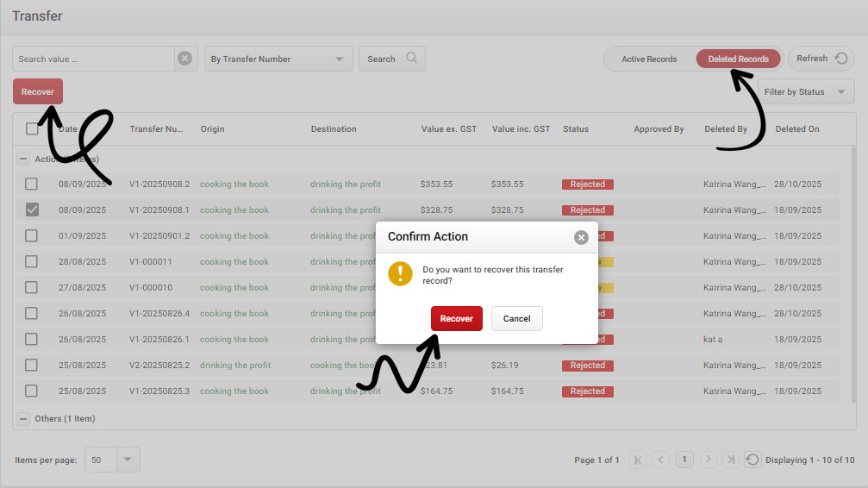The image size is (868, 488).
Task: Open the By Transfer Number dropdown
Action: [x=278, y=59]
